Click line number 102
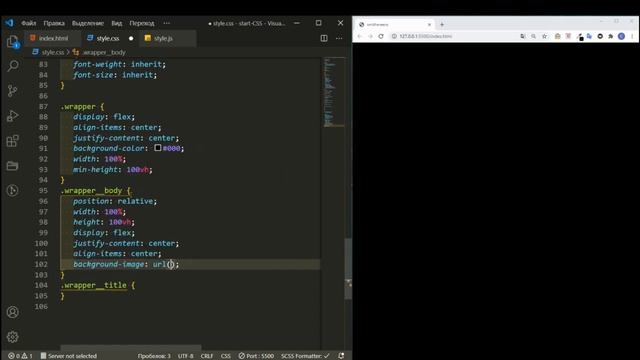This screenshot has height=360, width=640. [41, 264]
